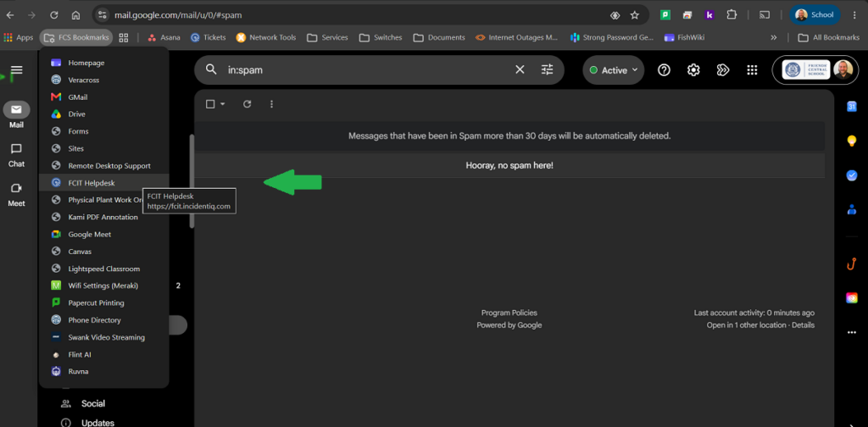Open the Chat section icon
This screenshot has height=427, width=868.
tap(17, 149)
